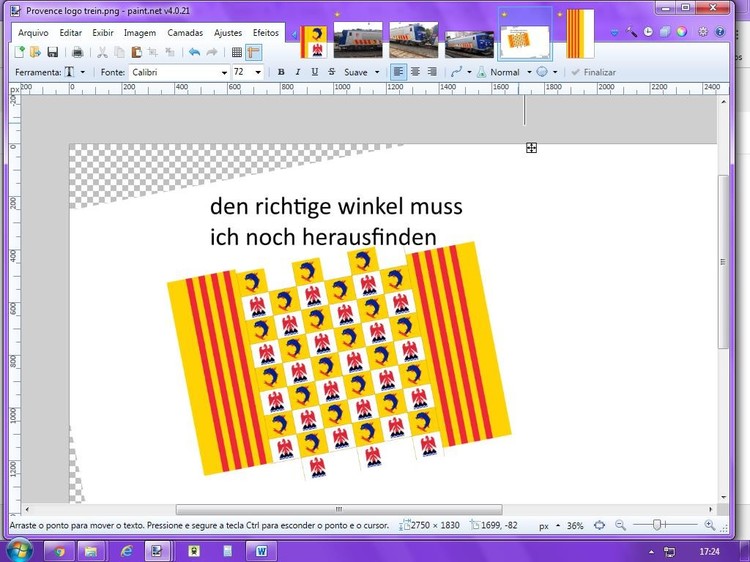Open the Efeitos menu

(266, 33)
